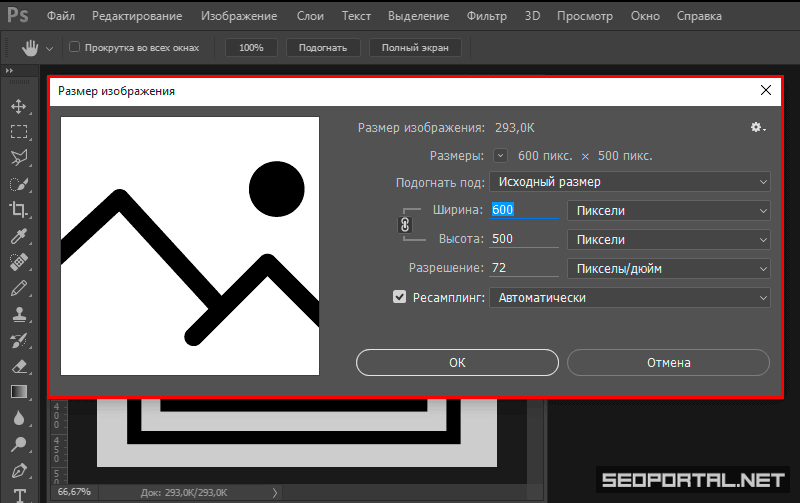800x503 pixels.
Task: Select the Crop tool
Action: (x=18, y=209)
